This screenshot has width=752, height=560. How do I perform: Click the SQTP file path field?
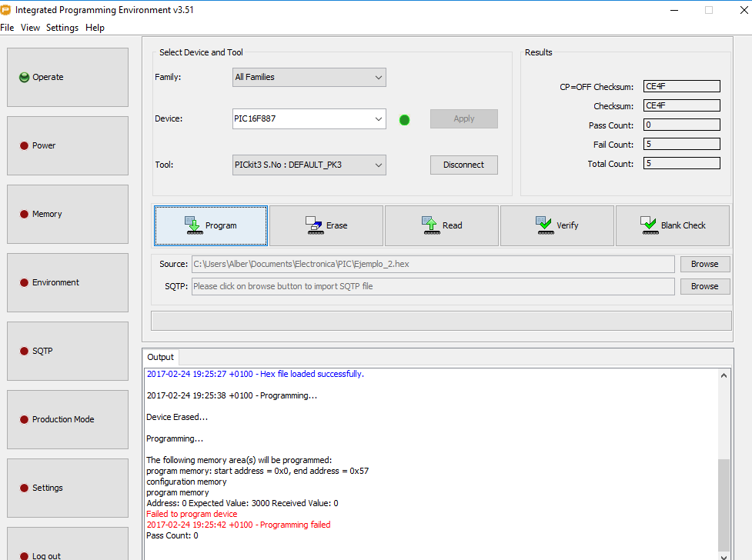[433, 286]
